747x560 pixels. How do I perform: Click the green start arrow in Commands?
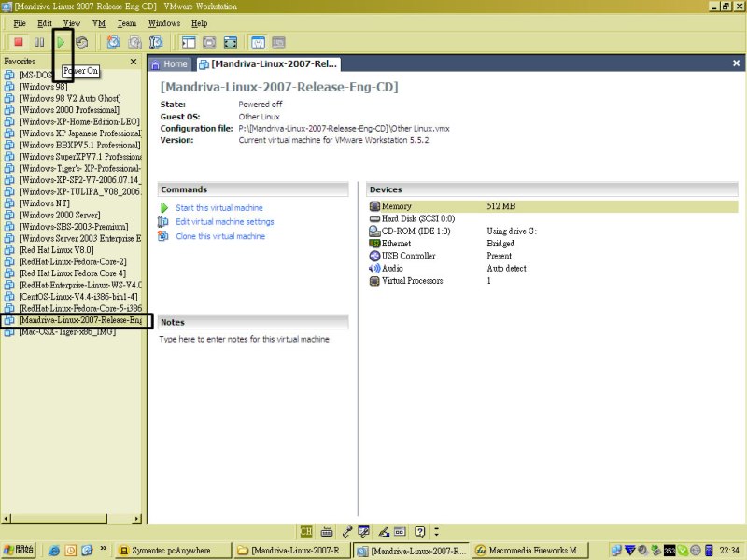pyautogui.click(x=164, y=208)
